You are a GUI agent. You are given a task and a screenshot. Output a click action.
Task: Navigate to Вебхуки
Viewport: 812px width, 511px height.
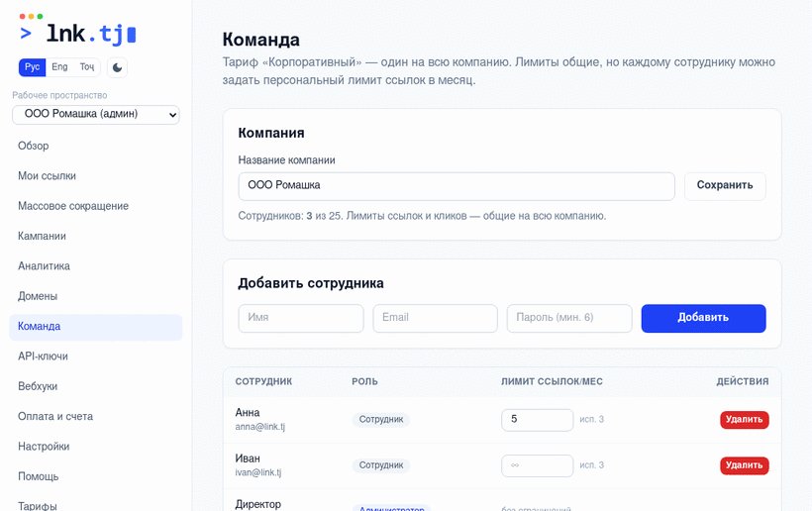96,386
